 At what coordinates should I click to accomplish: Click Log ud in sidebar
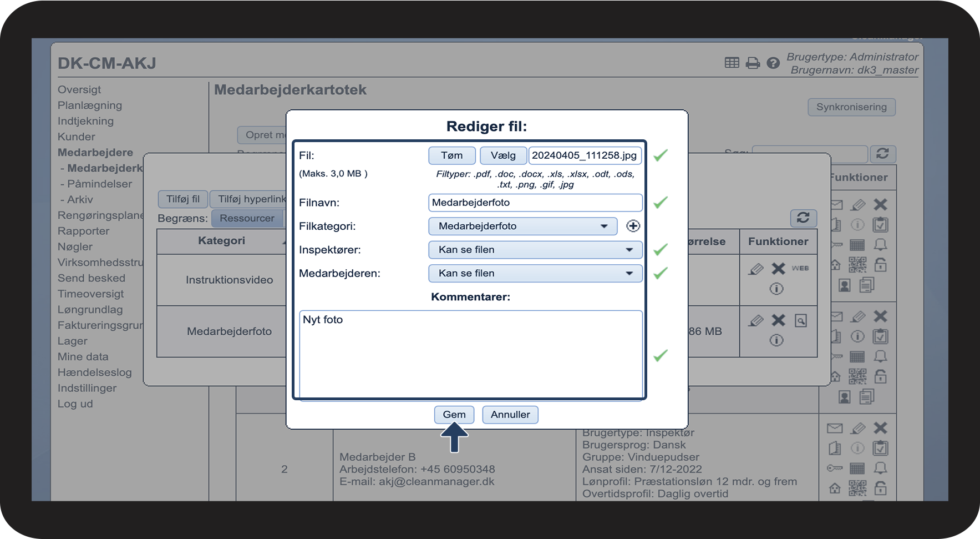75,404
